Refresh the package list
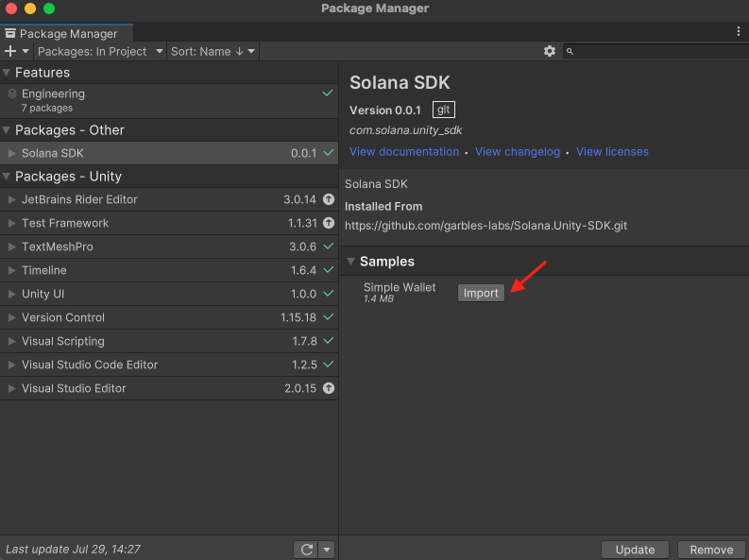The height and width of the screenshot is (560, 749). [306, 550]
